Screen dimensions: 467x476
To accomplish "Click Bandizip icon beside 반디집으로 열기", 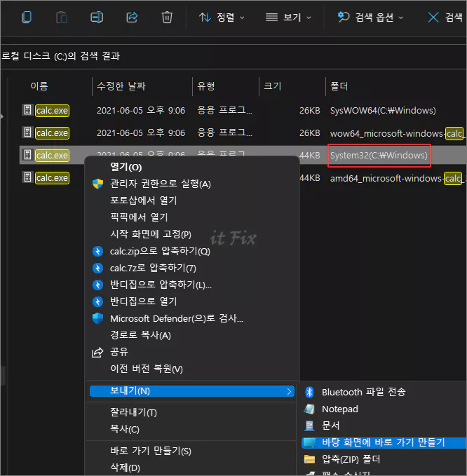I will point(97,301).
